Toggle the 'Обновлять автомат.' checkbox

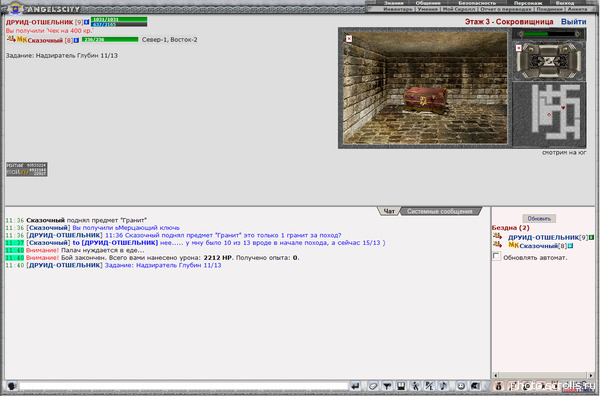tap(496, 256)
